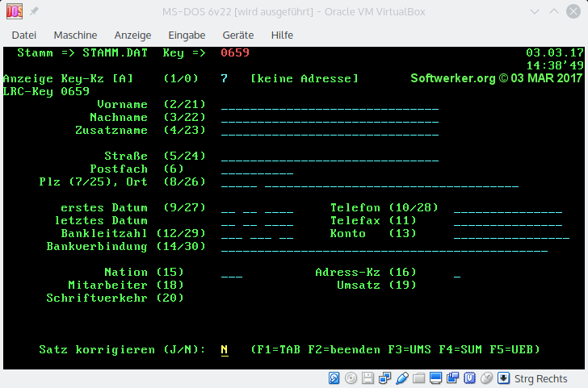
Task: Click the keyboard capture arrow icon
Action: [x=504, y=378]
